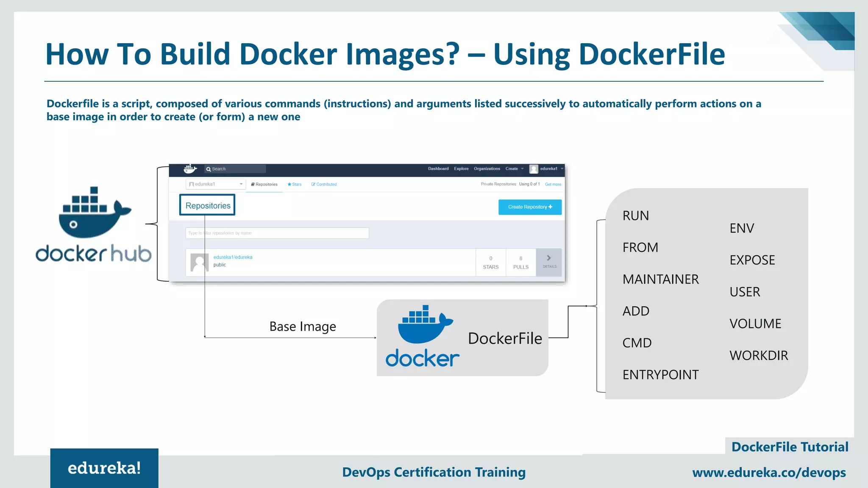The height and width of the screenshot is (488, 868).
Task: Open repository details chevron arrow
Action: pyautogui.click(x=549, y=258)
